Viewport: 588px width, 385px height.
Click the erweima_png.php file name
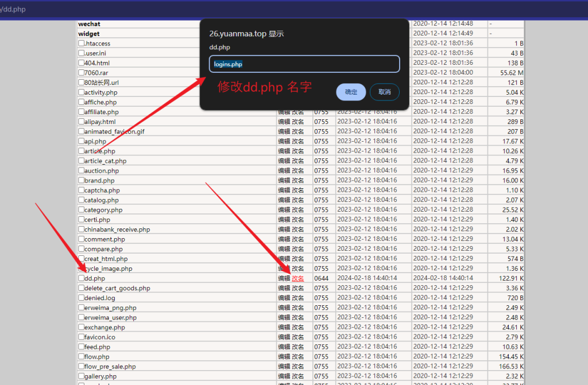tap(110, 308)
